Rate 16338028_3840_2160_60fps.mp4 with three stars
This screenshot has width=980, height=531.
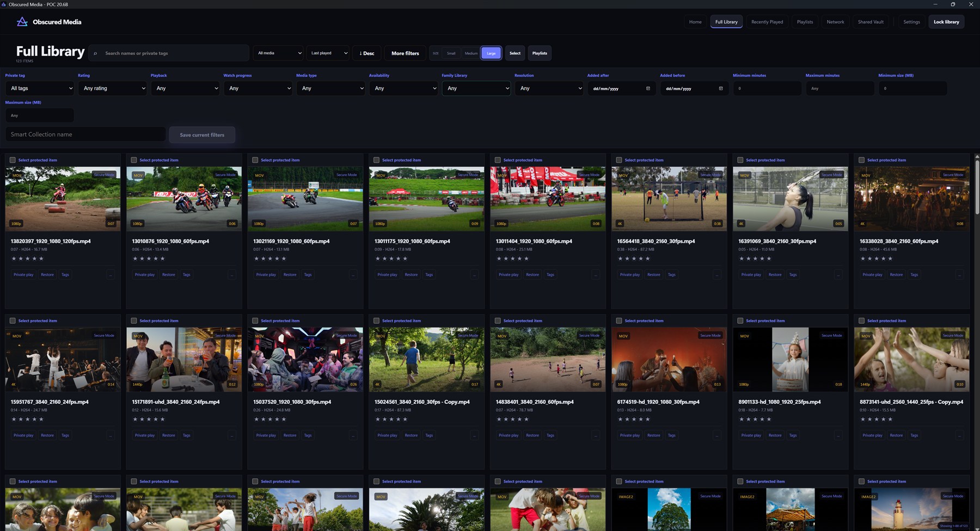tap(877, 258)
